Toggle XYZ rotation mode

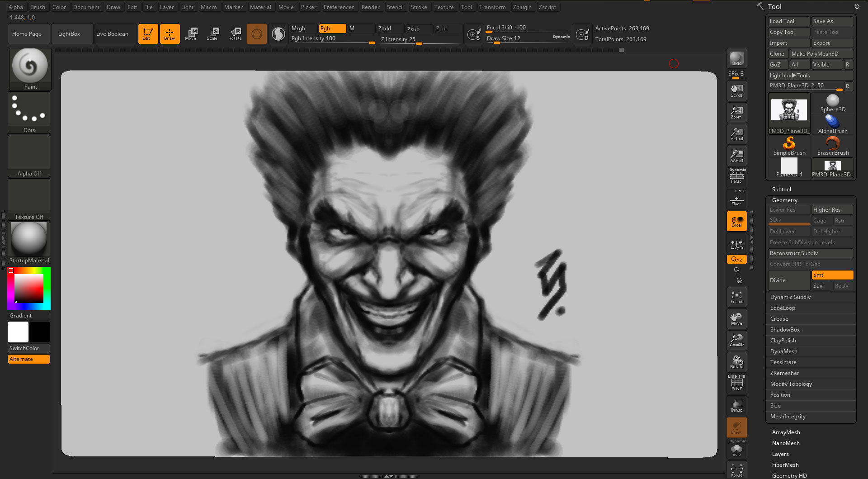tap(736, 259)
